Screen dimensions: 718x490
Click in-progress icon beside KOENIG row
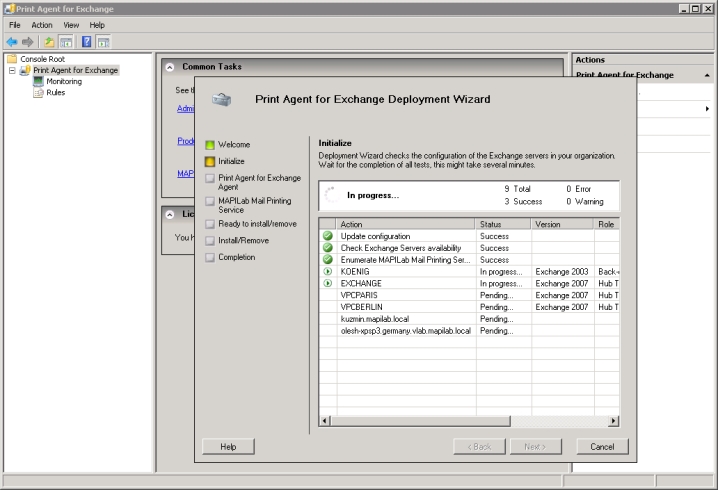tap(327, 272)
